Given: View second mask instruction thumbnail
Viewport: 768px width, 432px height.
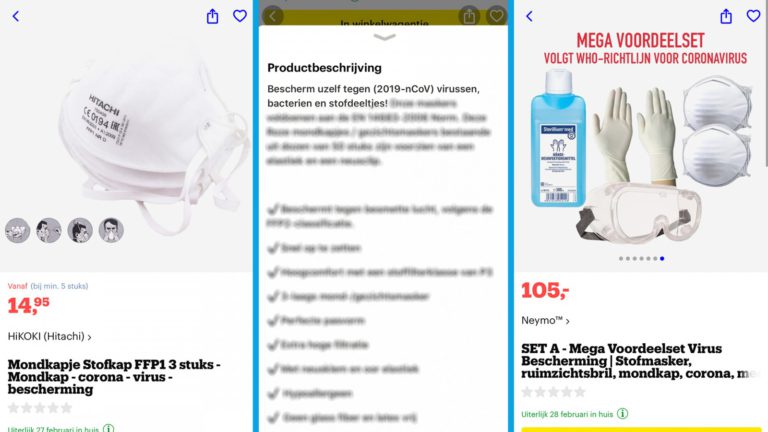Looking at the screenshot, I should [x=48, y=230].
